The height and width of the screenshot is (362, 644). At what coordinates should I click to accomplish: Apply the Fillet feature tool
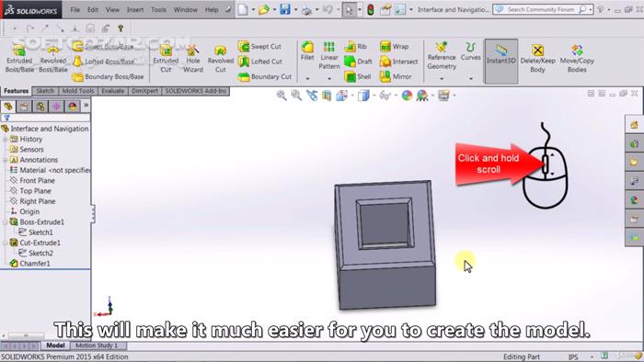[x=307, y=51]
